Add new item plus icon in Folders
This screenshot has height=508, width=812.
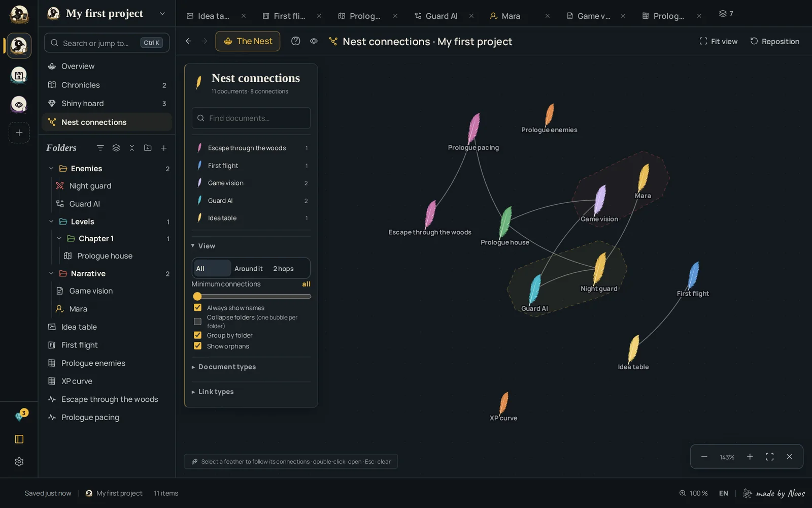pyautogui.click(x=164, y=148)
